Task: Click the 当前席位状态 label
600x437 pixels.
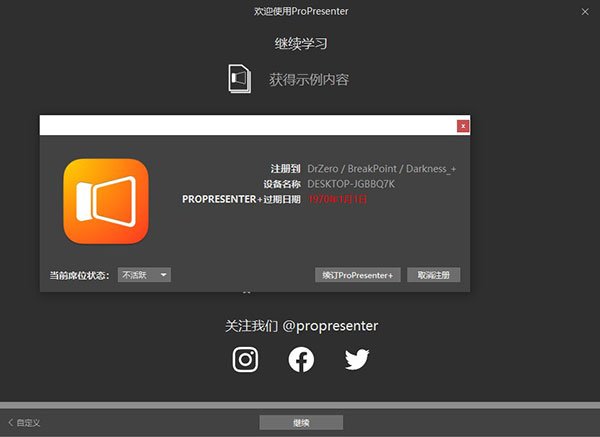Action: coord(79,275)
